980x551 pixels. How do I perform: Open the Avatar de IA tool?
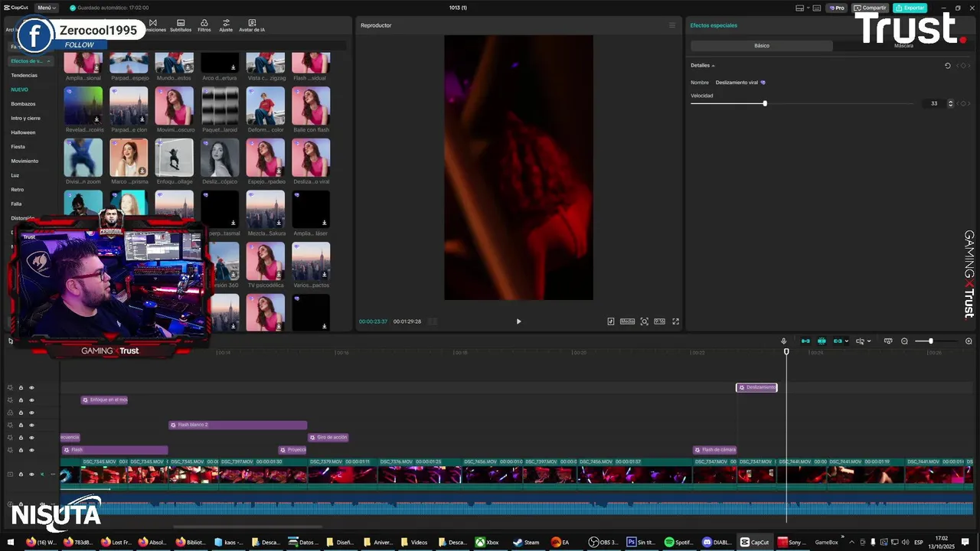[x=252, y=25]
